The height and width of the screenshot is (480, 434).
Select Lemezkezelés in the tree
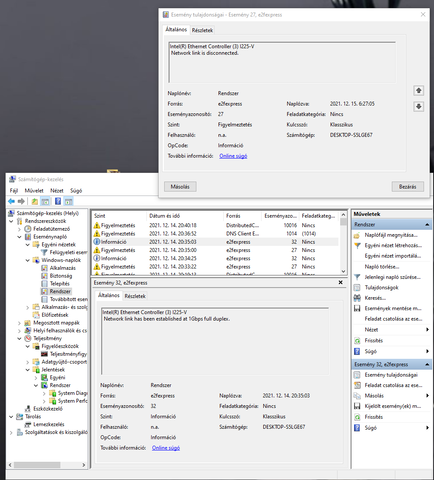coord(49,424)
